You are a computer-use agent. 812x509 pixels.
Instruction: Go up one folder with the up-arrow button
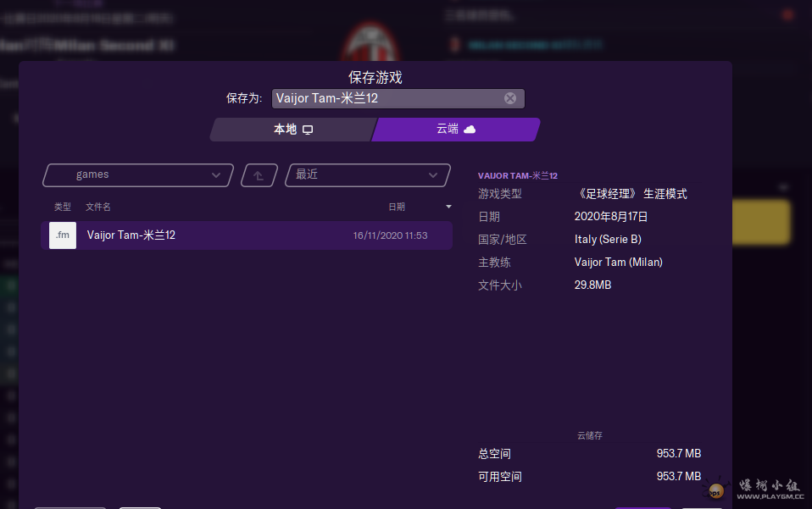pyautogui.click(x=259, y=175)
